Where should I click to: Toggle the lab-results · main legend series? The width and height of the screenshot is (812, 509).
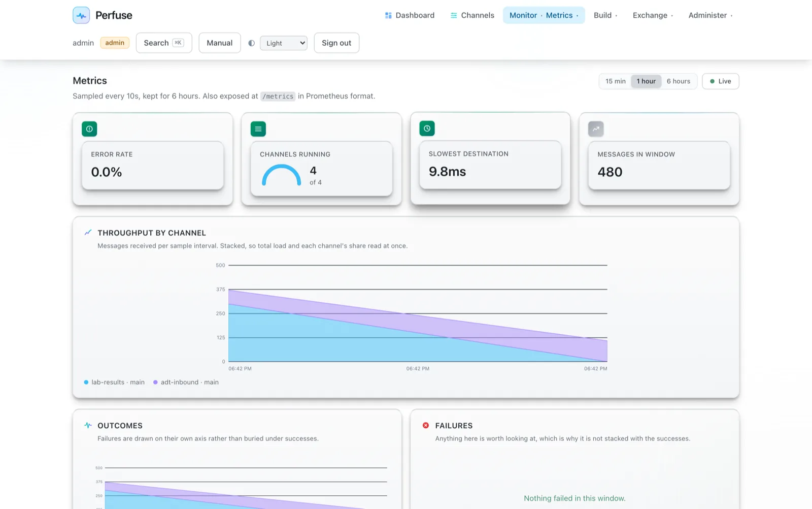(x=114, y=382)
